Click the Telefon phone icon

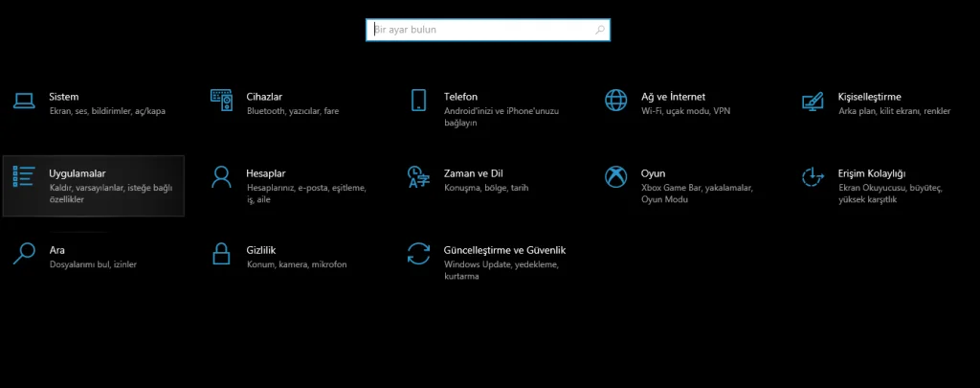click(x=418, y=100)
